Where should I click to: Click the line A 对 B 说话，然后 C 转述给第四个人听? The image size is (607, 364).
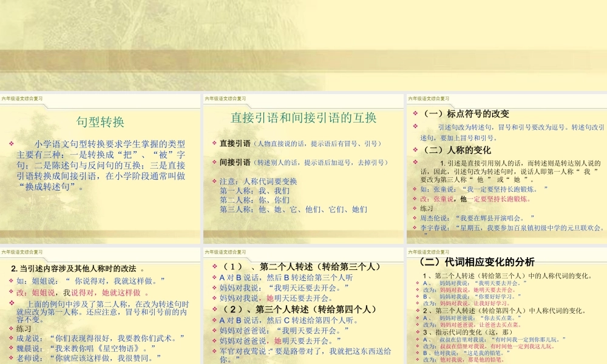(289, 320)
